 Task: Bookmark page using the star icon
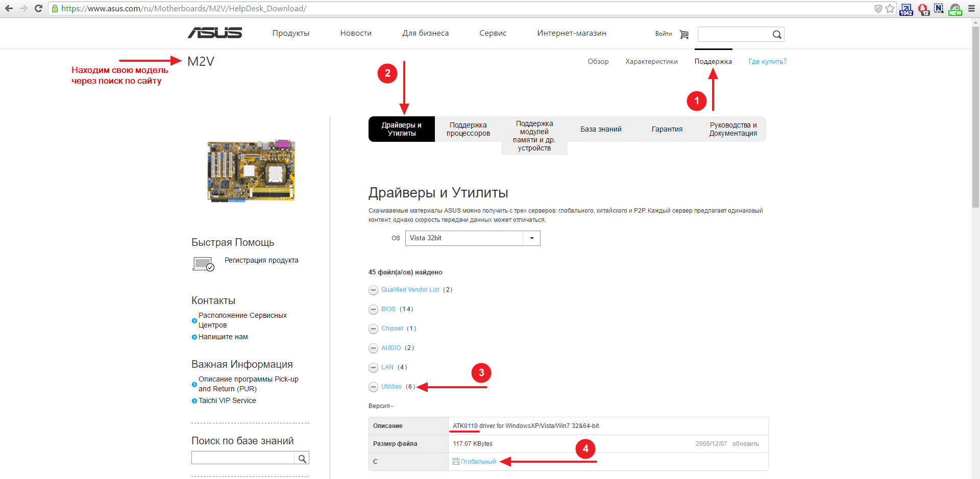890,8
